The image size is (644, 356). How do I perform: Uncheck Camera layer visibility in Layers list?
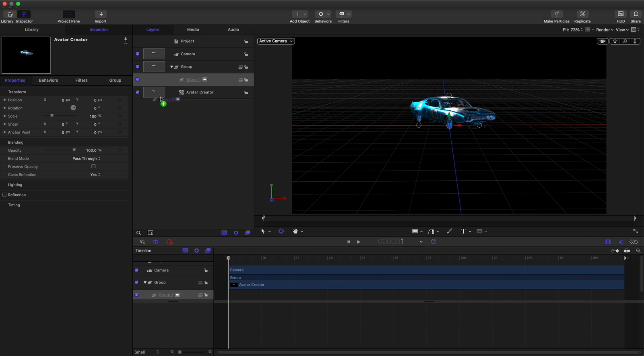(x=138, y=54)
